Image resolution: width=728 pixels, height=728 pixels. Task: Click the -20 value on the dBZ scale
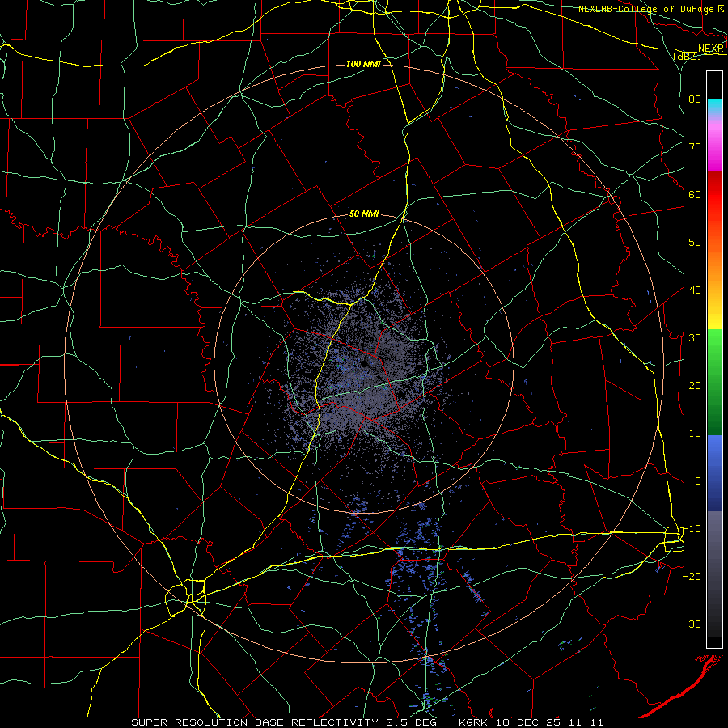(692, 576)
